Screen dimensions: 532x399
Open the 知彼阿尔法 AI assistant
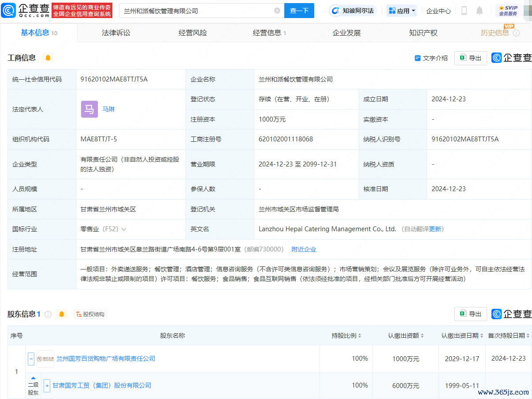[353, 11]
